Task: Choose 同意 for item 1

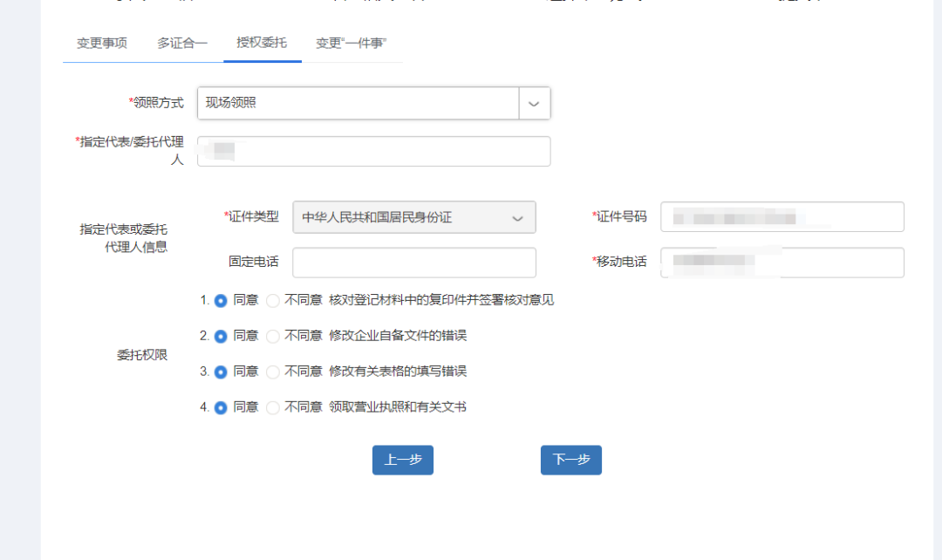Action: pos(221,299)
